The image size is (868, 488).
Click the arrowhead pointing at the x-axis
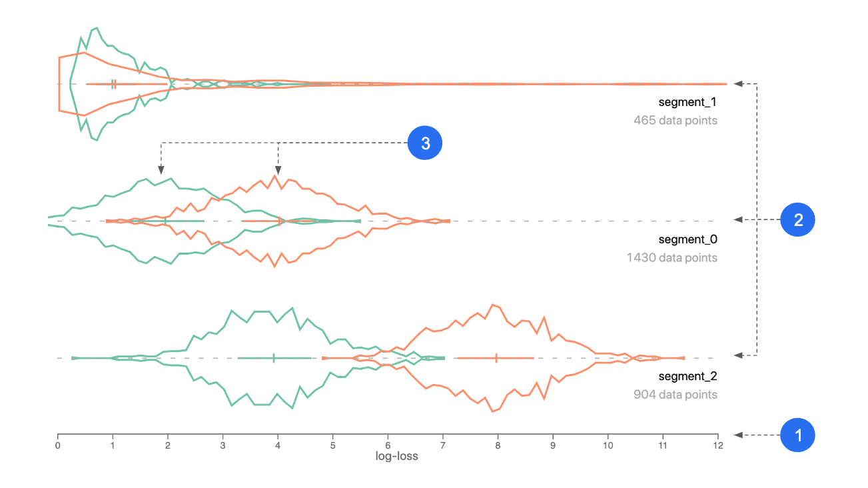pos(739,435)
